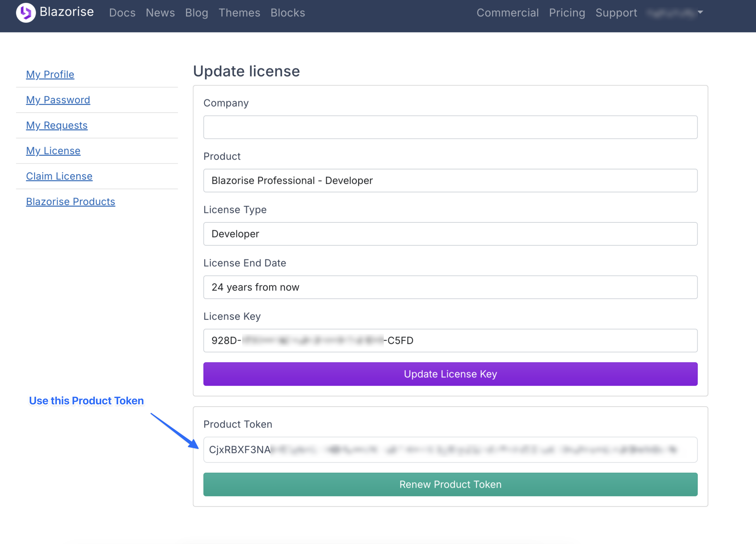
Task: Click the Renew Product Token button
Action: pos(450,484)
